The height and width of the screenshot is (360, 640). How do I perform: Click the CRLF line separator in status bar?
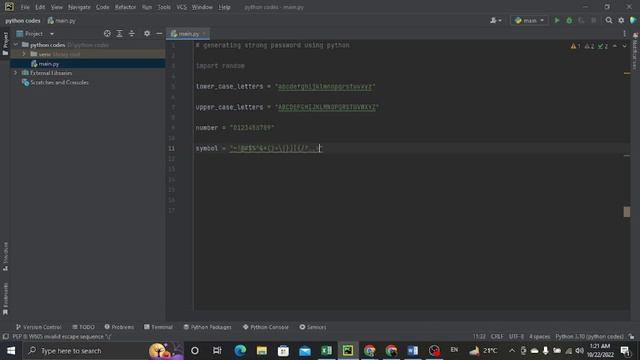pos(497,337)
